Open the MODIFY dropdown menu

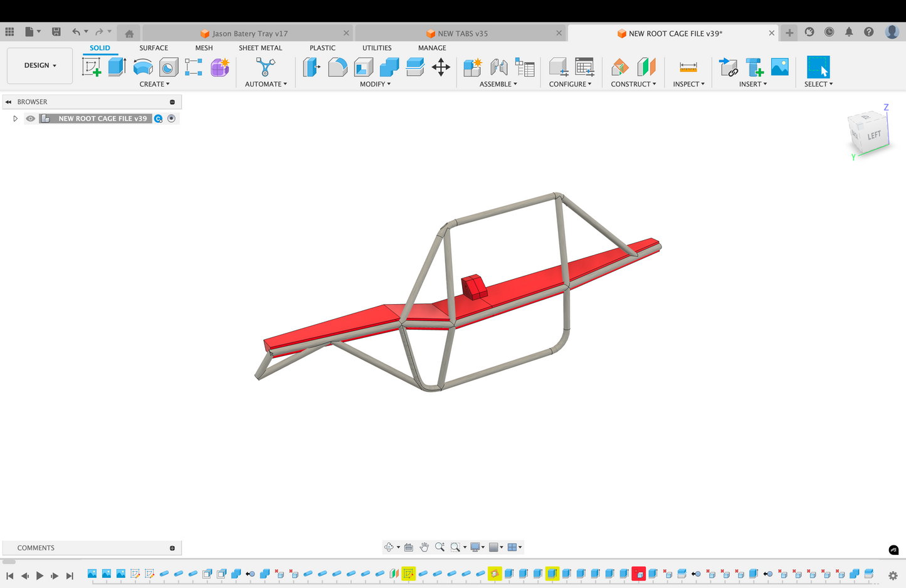click(375, 84)
